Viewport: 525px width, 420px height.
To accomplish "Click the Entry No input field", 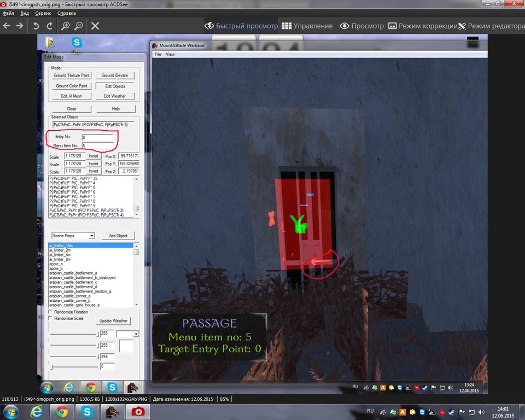I will coord(97,137).
